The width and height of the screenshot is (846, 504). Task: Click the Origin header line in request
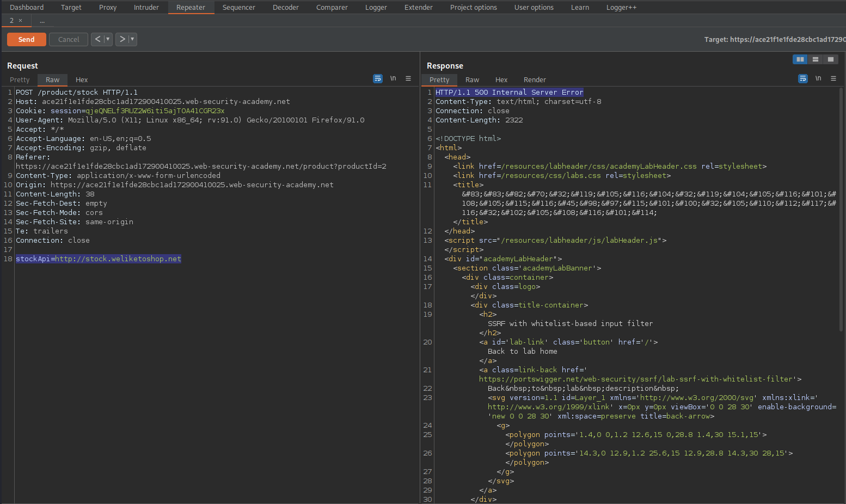tap(175, 185)
